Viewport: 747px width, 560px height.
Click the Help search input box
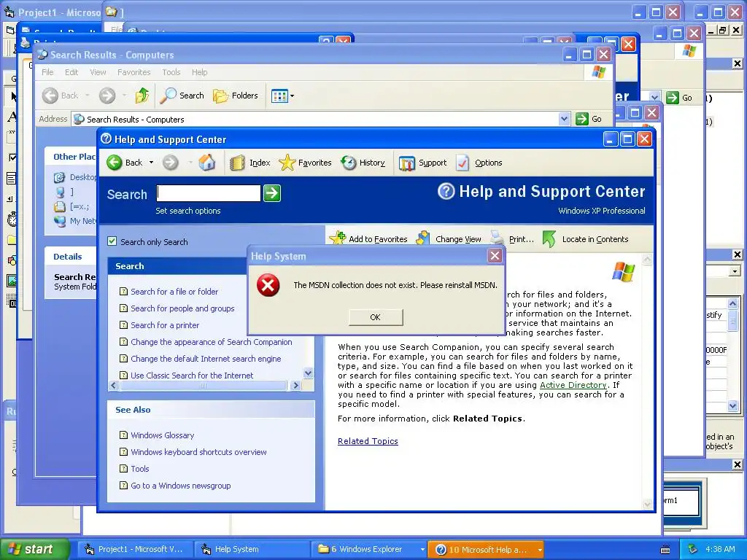[x=208, y=192]
